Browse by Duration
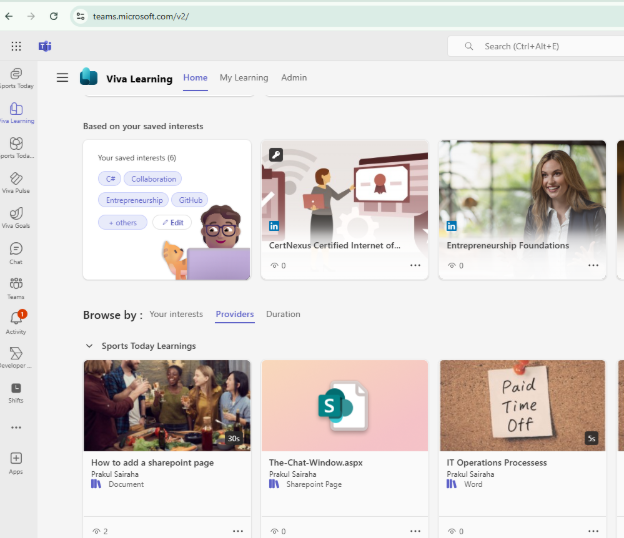This screenshot has height=538, width=624. 283,314
